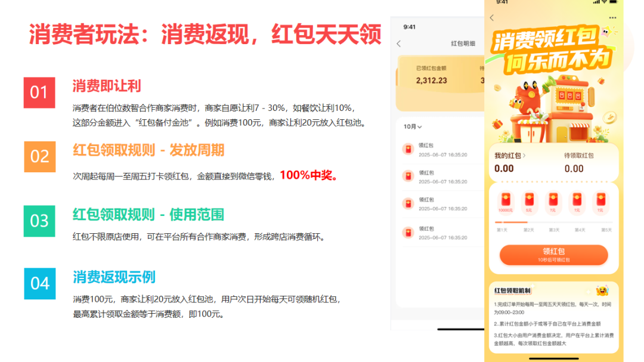Click the 第5天 day label
644x362 pixels.
606,230
